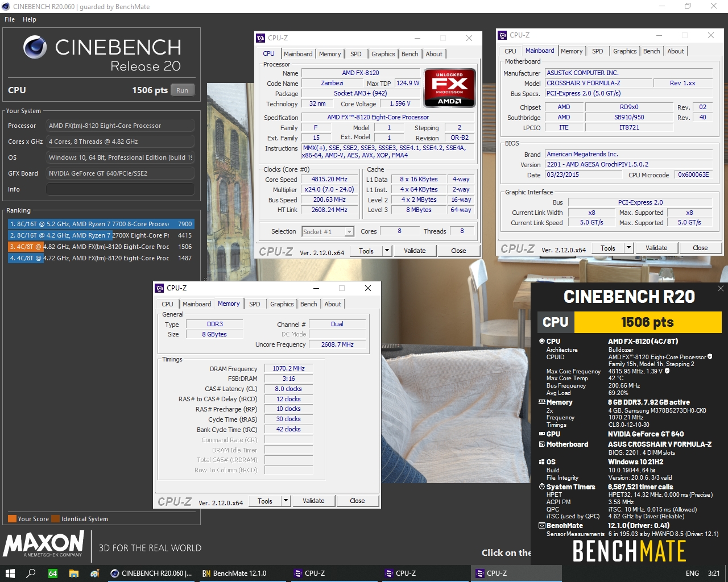Click the taskbar icon left of the Cinebench task

point(95,573)
